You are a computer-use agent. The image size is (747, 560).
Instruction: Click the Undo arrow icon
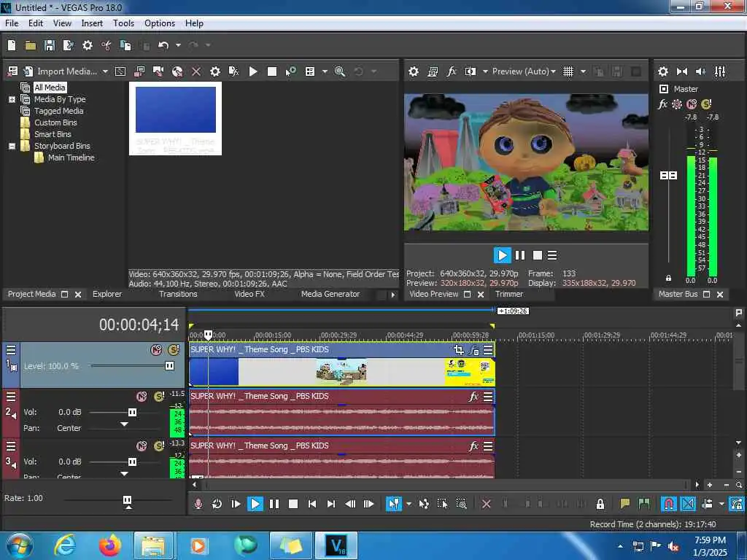coord(163,45)
